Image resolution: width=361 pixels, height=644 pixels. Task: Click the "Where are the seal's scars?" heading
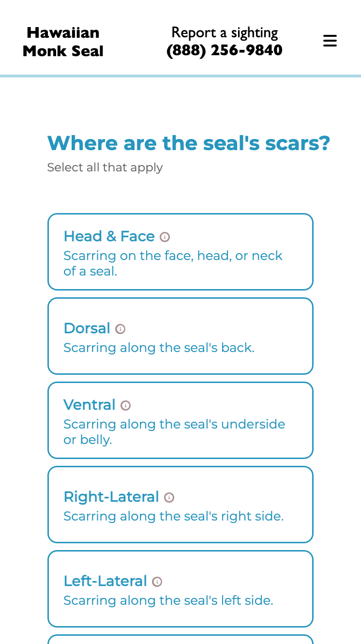click(189, 143)
